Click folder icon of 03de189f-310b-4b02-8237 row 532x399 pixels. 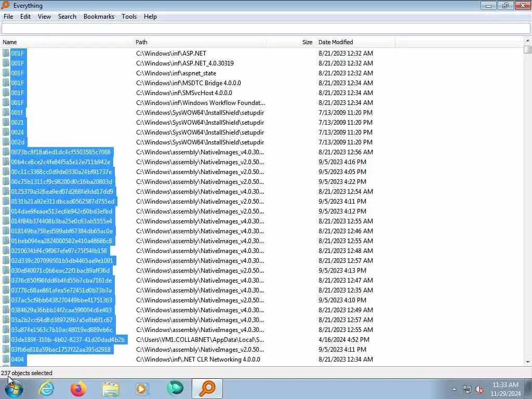pyautogui.click(x=6, y=340)
